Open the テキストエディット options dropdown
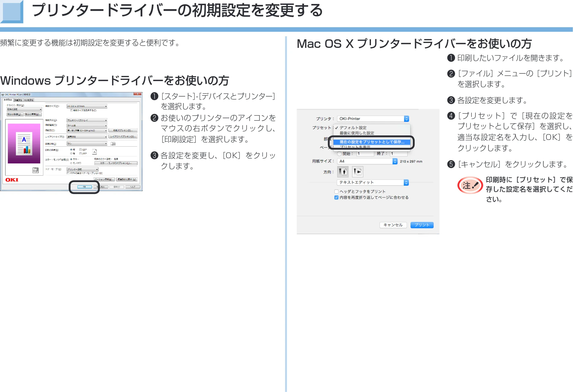573x392 pixels. pyautogui.click(x=372, y=182)
